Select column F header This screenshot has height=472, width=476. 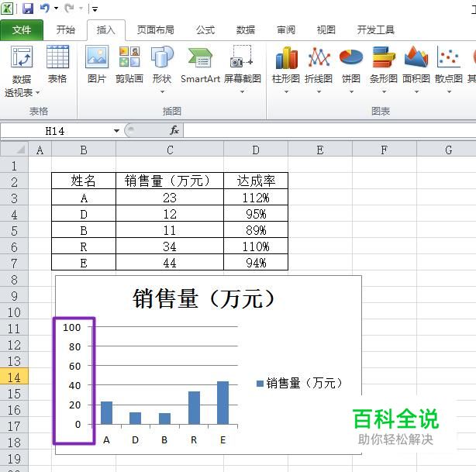[385, 150]
